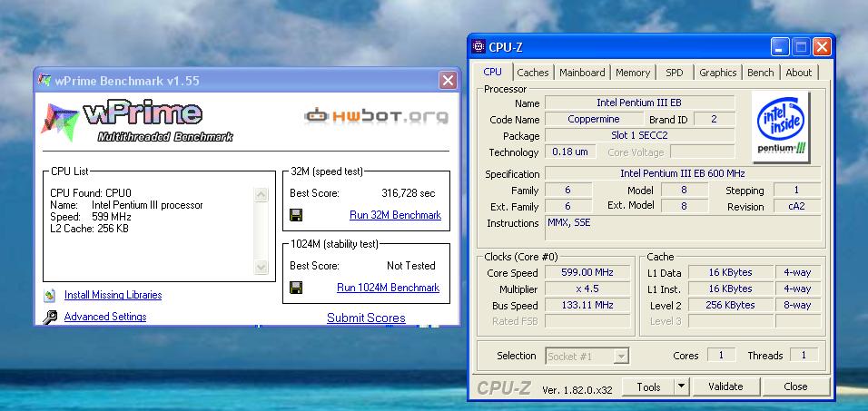Image resolution: width=868 pixels, height=411 pixels.
Task: Switch to the Bench tab
Action: (x=761, y=73)
